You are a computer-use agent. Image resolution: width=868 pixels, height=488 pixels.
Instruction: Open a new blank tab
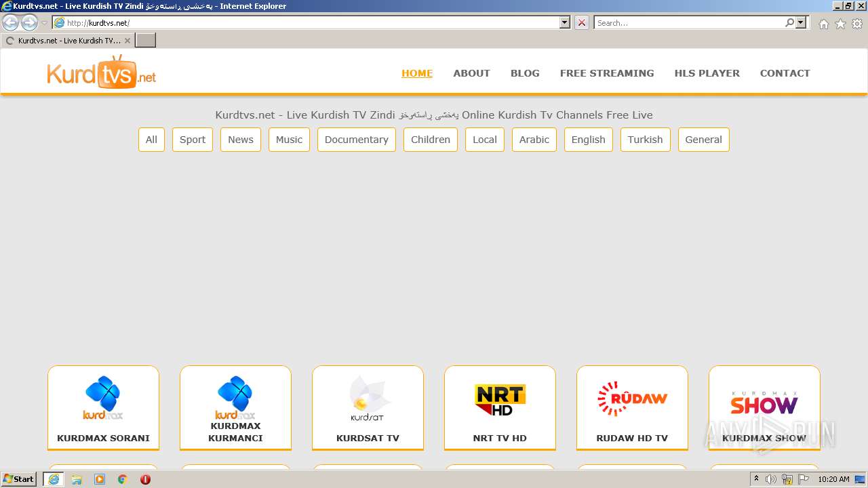click(146, 41)
